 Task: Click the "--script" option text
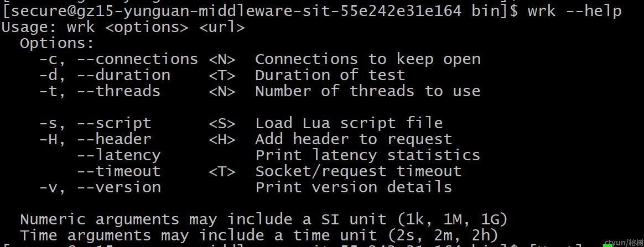point(114,123)
